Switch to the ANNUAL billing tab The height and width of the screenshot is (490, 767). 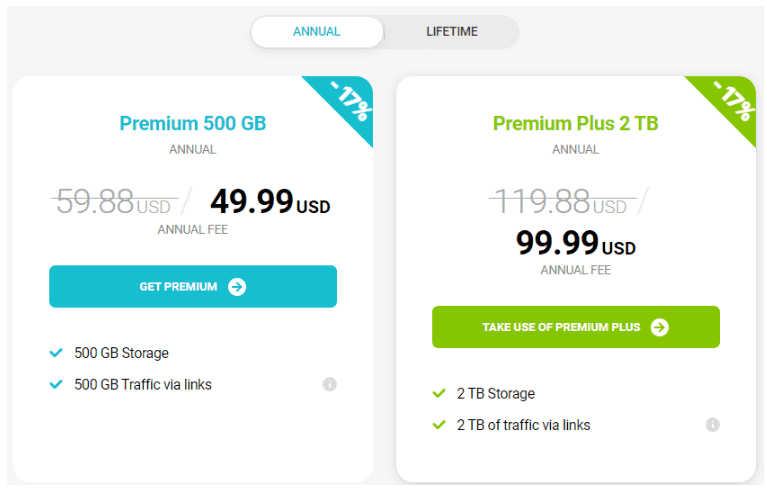(316, 32)
